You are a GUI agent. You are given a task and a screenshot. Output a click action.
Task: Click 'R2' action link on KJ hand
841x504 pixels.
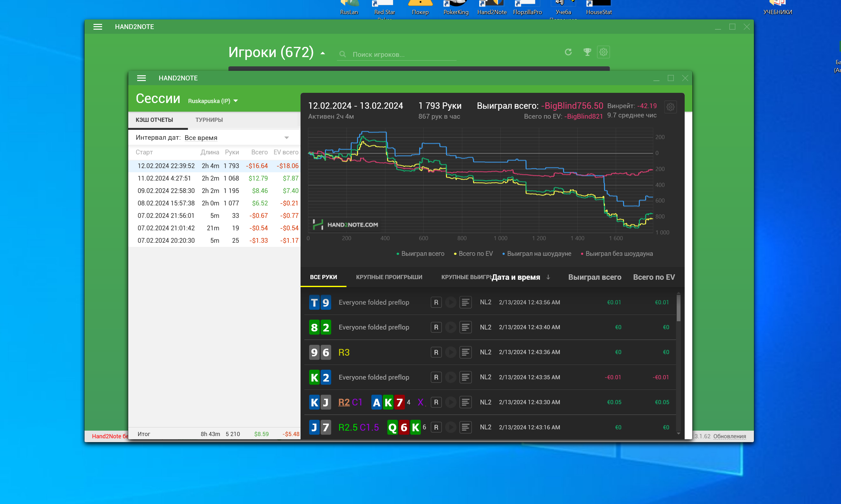(x=344, y=402)
